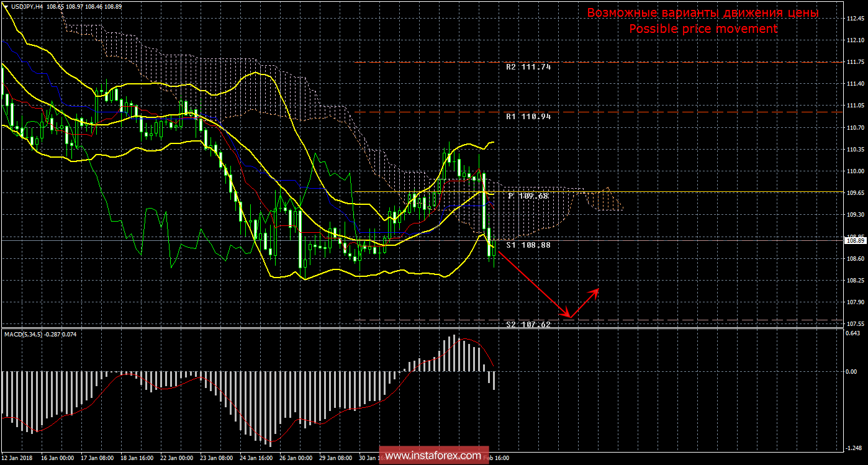The width and height of the screenshot is (868, 465).
Task: Select the 26 Jan 00:00 time label
Action: pos(296,459)
